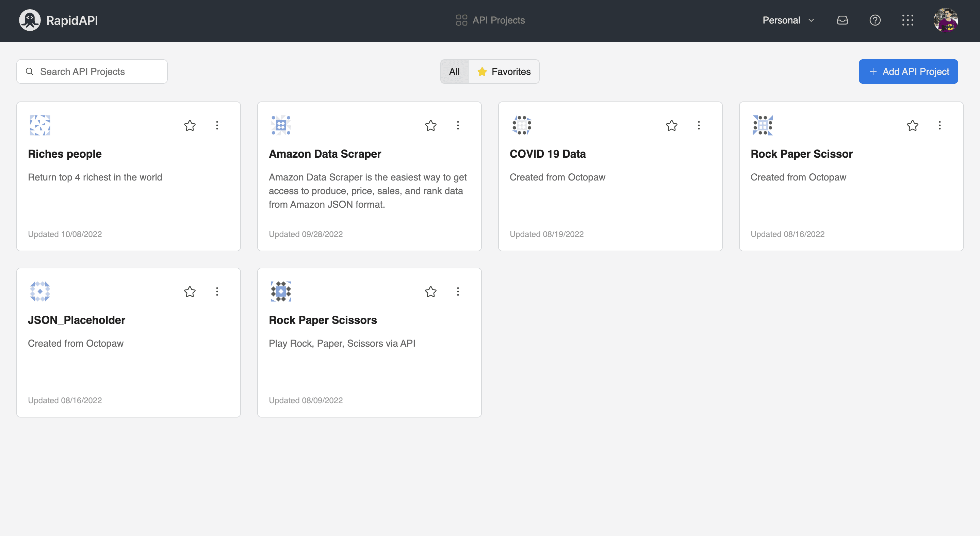This screenshot has height=536, width=980.
Task: Click the RapidAPI octopus logo
Action: (30, 20)
